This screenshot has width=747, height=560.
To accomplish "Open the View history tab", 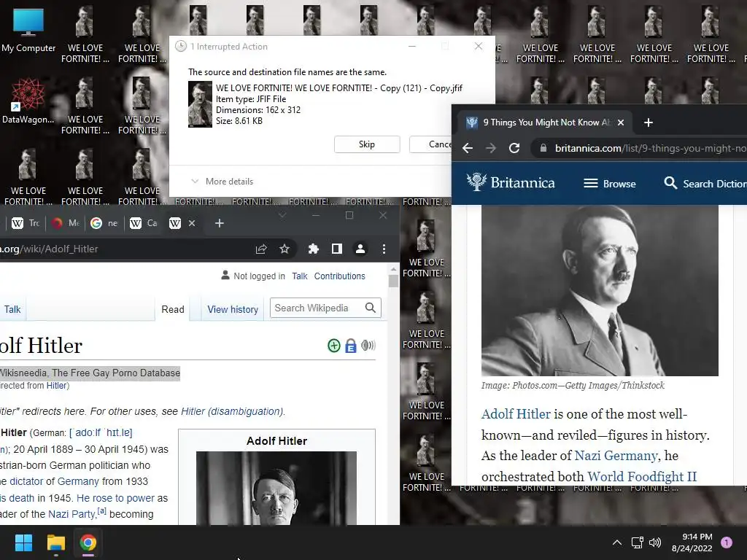I will [233, 309].
